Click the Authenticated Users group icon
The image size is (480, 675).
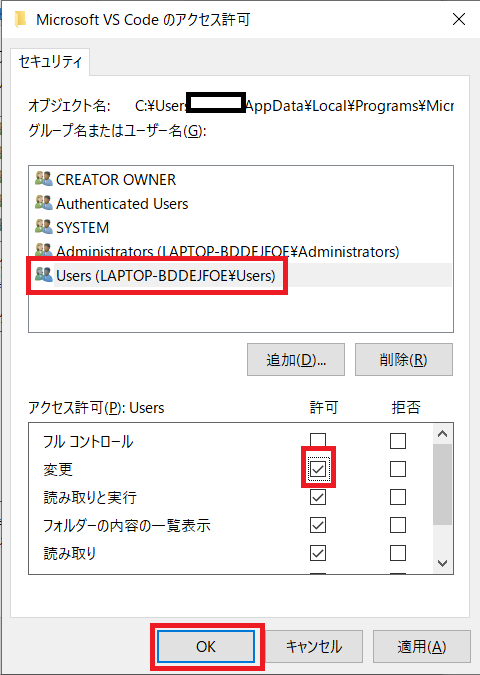point(43,203)
